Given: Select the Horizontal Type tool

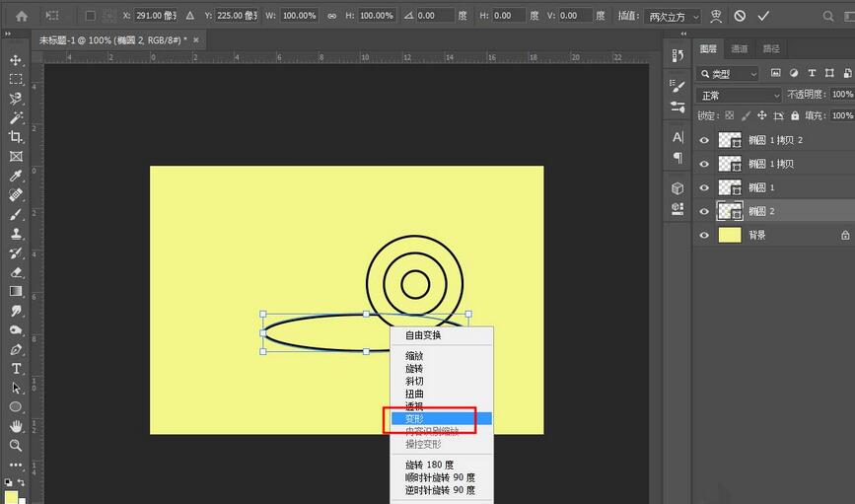Looking at the screenshot, I should [16, 368].
